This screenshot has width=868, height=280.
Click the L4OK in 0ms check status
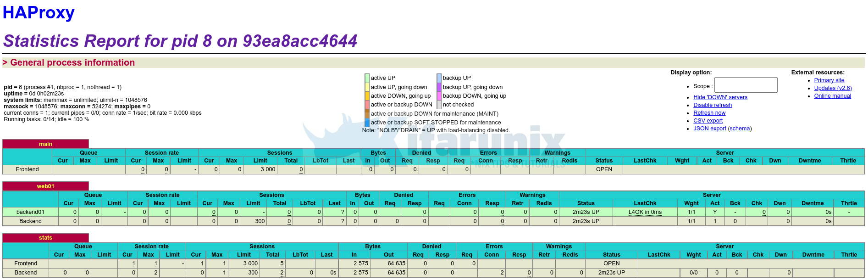pyautogui.click(x=645, y=212)
